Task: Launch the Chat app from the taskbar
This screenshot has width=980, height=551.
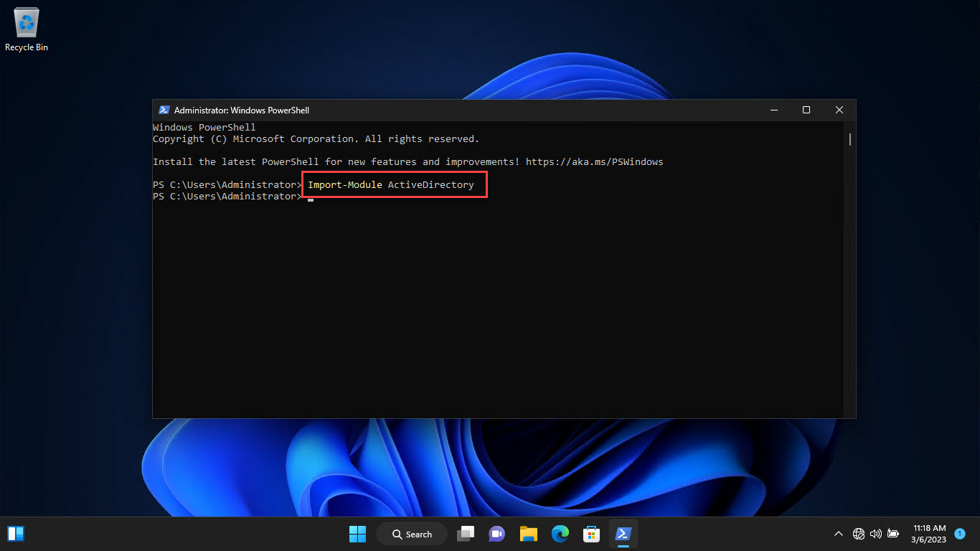Action: (x=496, y=534)
